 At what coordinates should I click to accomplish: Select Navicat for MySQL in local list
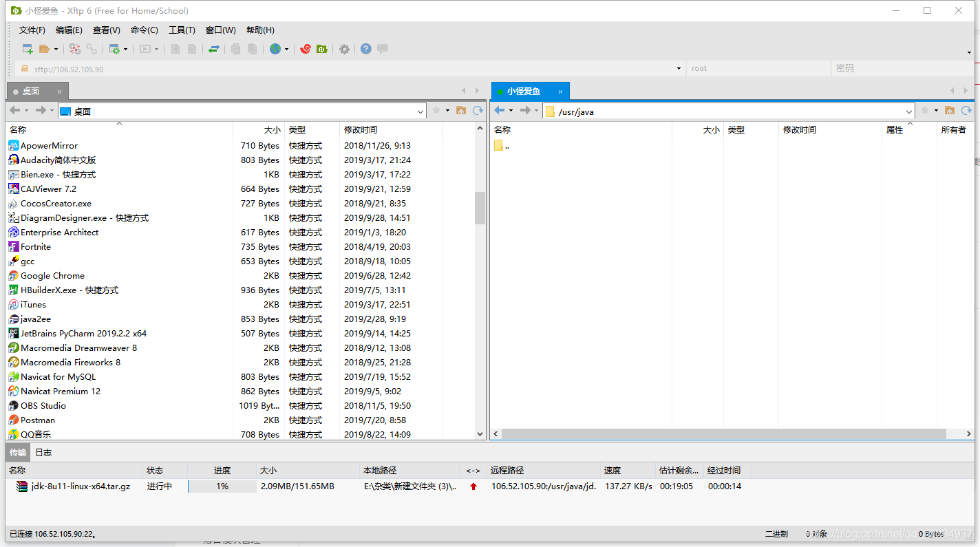click(52, 377)
